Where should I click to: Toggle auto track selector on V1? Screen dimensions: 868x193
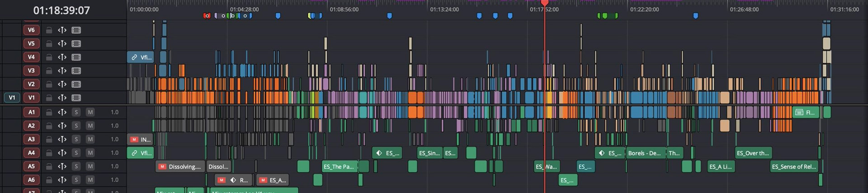pyautogui.click(x=62, y=98)
